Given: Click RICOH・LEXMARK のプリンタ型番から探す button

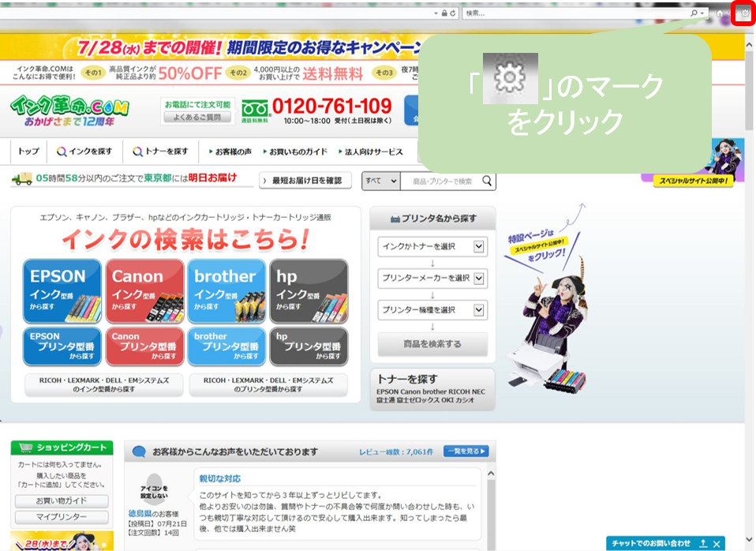Looking at the screenshot, I should point(268,384).
